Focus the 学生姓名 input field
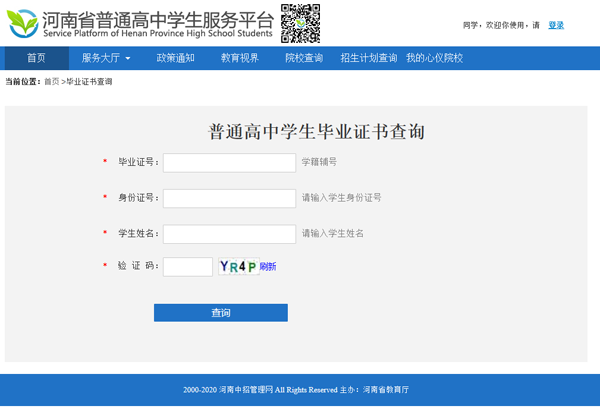This screenshot has width=600, height=412. tap(229, 234)
